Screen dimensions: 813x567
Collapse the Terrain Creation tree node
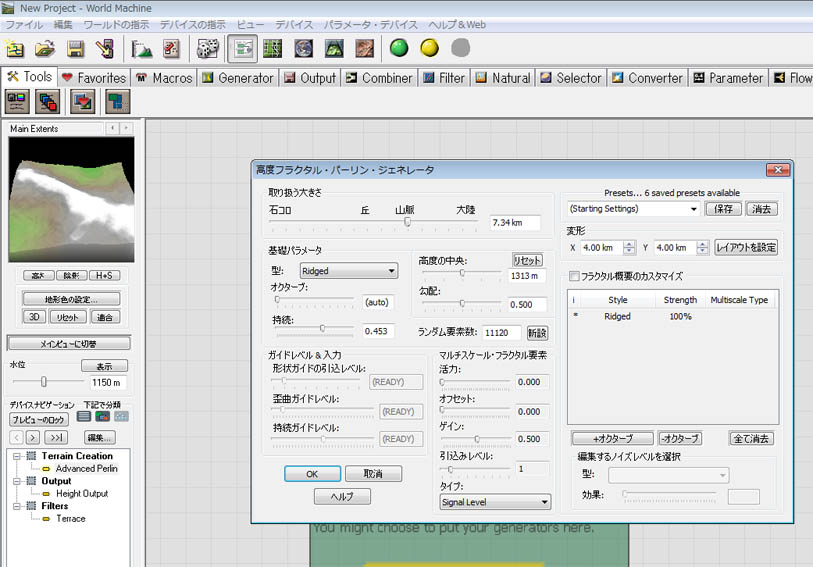click(x=19, y=456)
